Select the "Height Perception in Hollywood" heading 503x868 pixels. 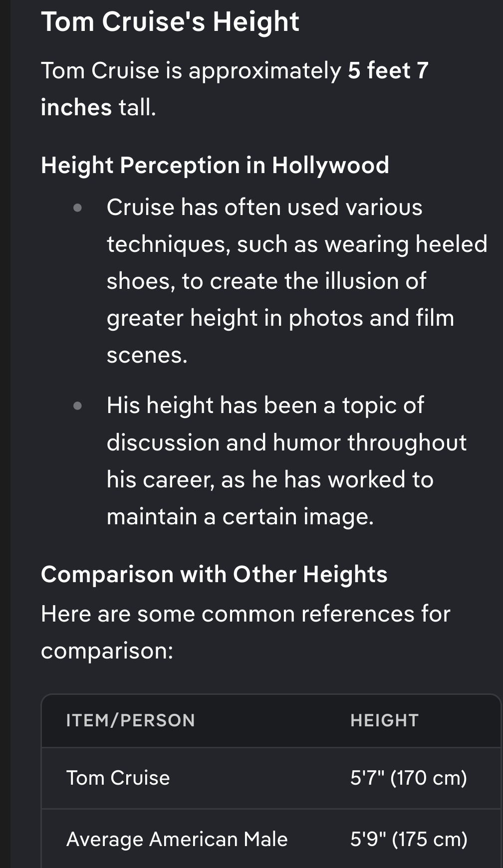pos(215,165)
